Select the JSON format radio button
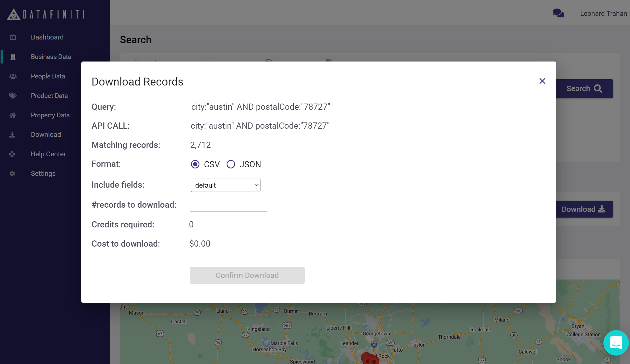The height and width of the screenshot is (364, 630). click(x=231, y=164)
